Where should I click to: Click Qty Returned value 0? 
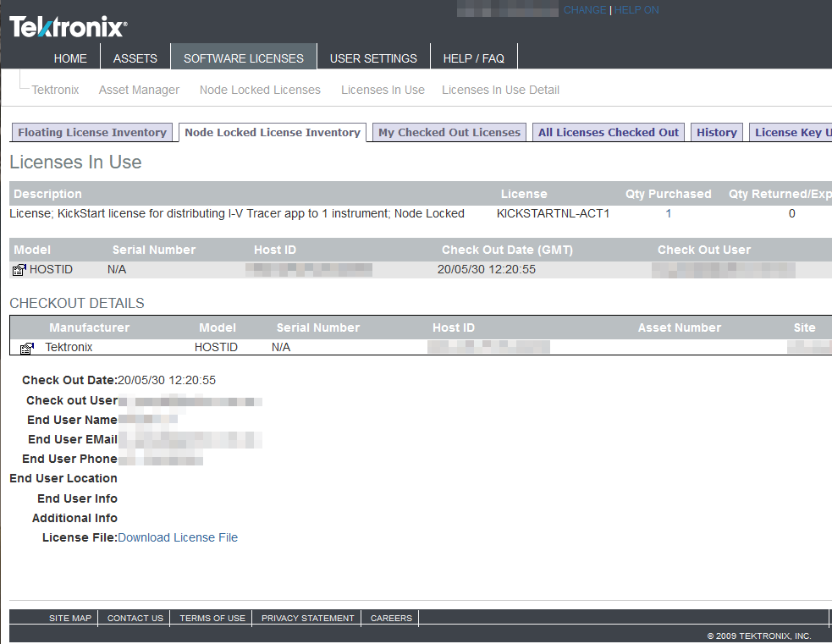(791, 213)
